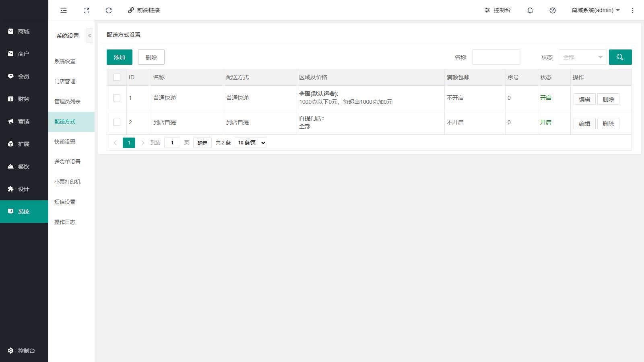Screen dimensions: 644x362
Task: Delete the 到店自提 delivery method row
Action: pos(608,124)
